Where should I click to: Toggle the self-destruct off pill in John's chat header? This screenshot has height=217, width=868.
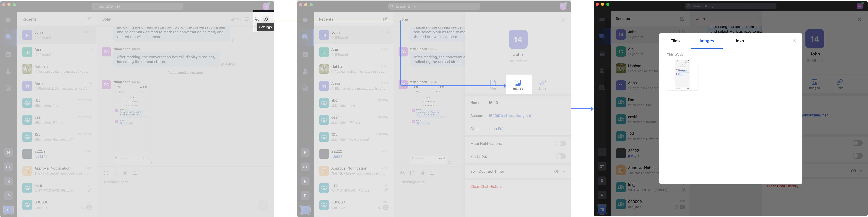[x=236, y=19]
